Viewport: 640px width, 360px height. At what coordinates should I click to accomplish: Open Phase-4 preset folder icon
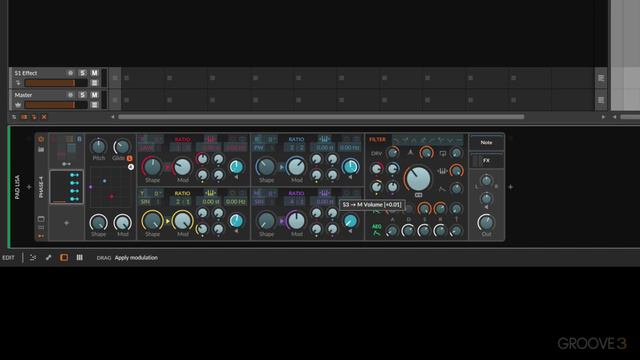click(x=41, y=149)
